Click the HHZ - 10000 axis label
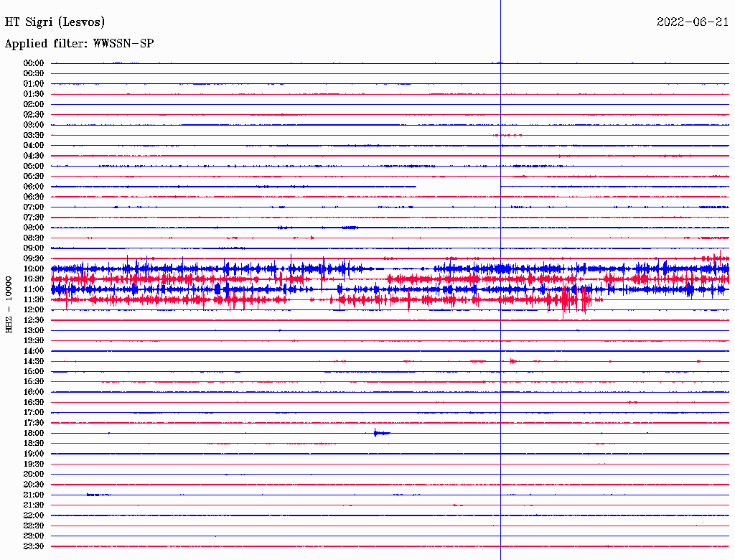This screenshot has width=735, height=560. (9, 304)
